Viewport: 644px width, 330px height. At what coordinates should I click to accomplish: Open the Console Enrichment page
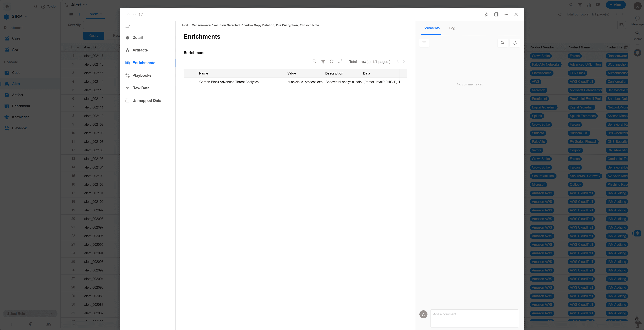point(30,106)
